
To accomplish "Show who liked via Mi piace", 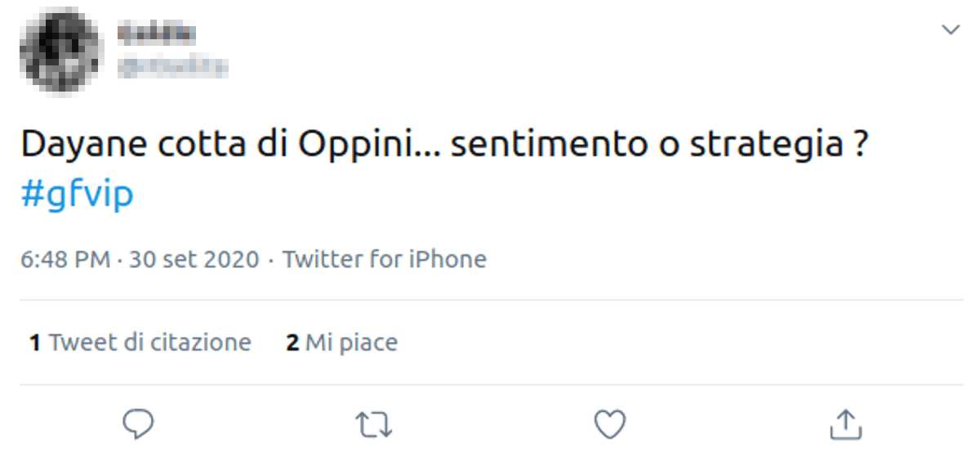I will tap(351, 342).
